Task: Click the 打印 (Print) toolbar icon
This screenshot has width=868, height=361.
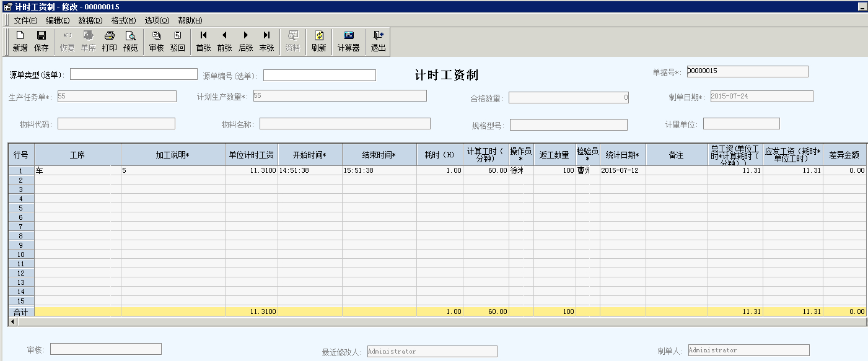Action: pyautogui.click(x=109, y=41)
